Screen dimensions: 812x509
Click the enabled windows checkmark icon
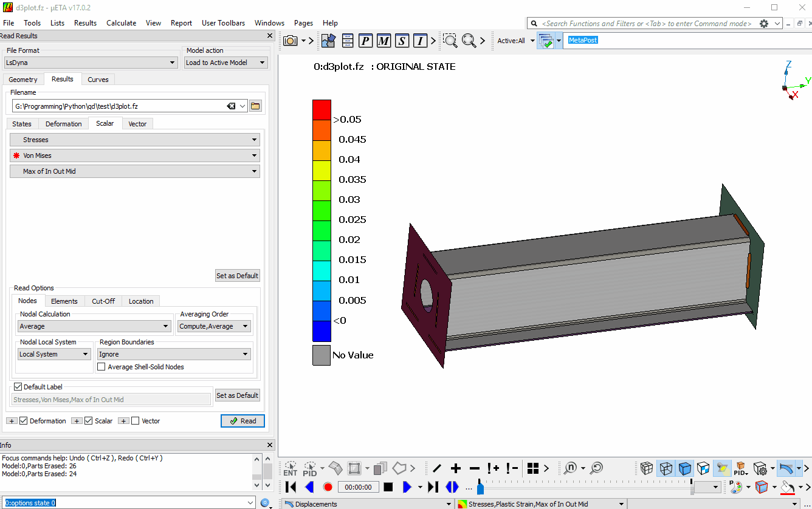546,41
